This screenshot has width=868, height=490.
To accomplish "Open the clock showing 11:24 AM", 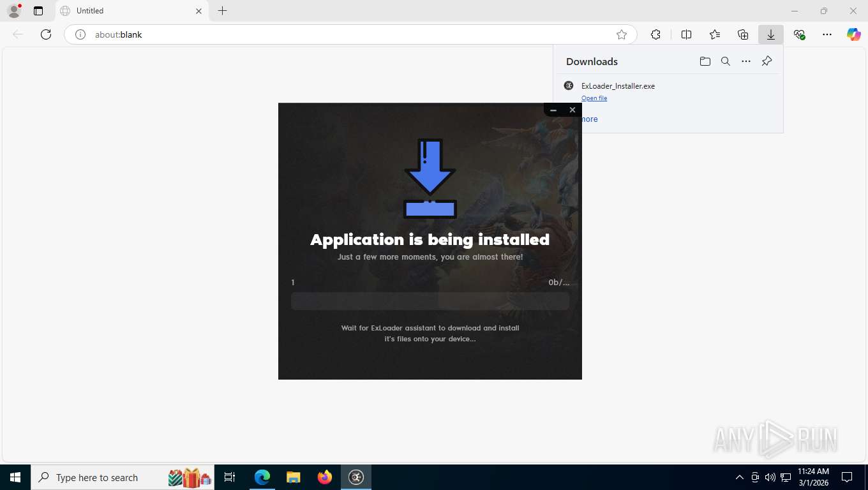I will 813,477.
